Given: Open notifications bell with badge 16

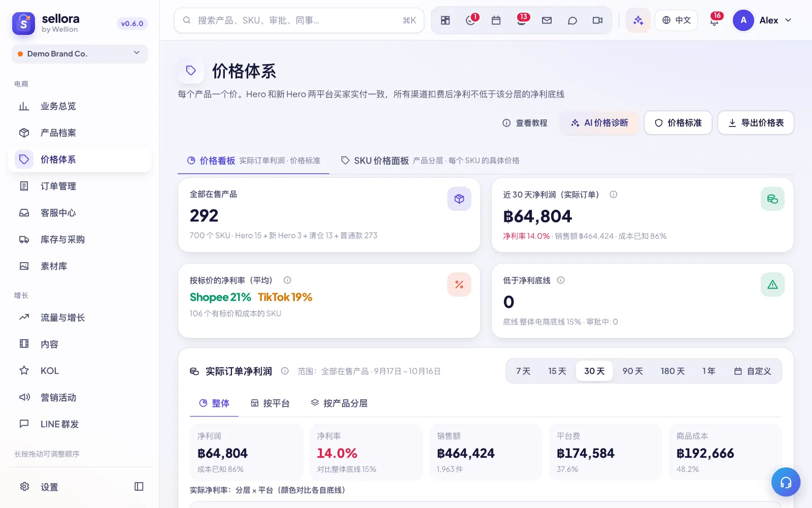Looking at the screenshot, I should click(x=715, y=20).
